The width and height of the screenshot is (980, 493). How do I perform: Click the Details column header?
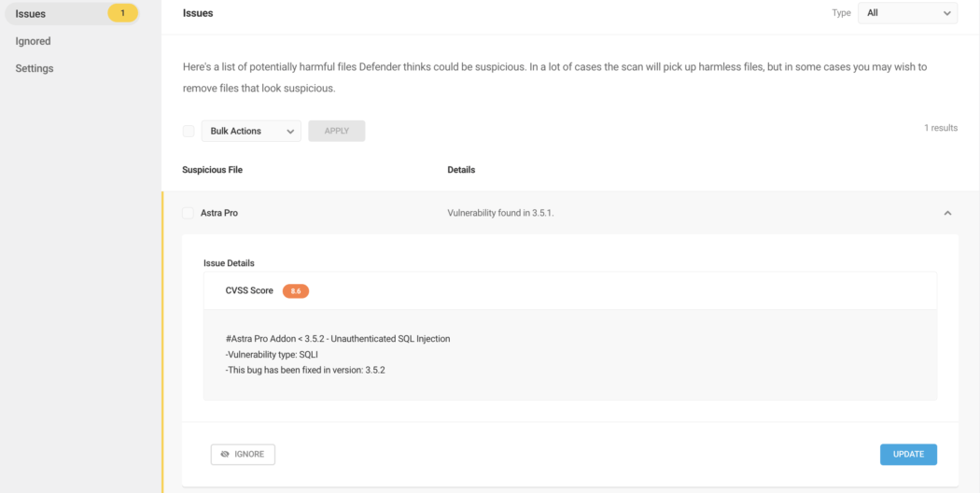[461, 170]
